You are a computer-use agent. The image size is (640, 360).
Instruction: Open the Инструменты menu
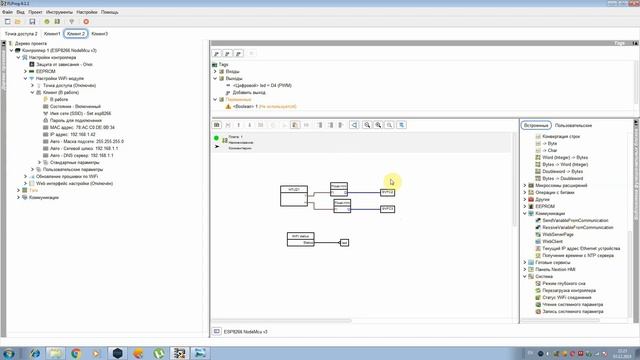[59, 12]
